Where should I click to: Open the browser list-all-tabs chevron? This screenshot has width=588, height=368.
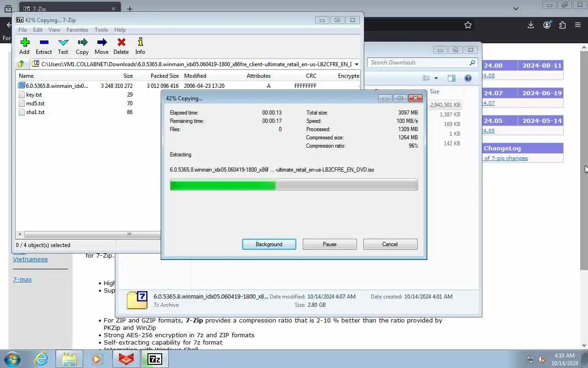pyautogui.click(x=516, y=8)
